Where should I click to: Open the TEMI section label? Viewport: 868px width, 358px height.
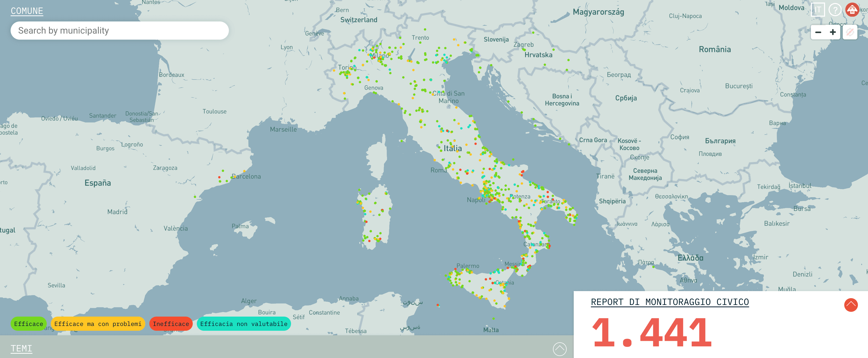point(21,348)
